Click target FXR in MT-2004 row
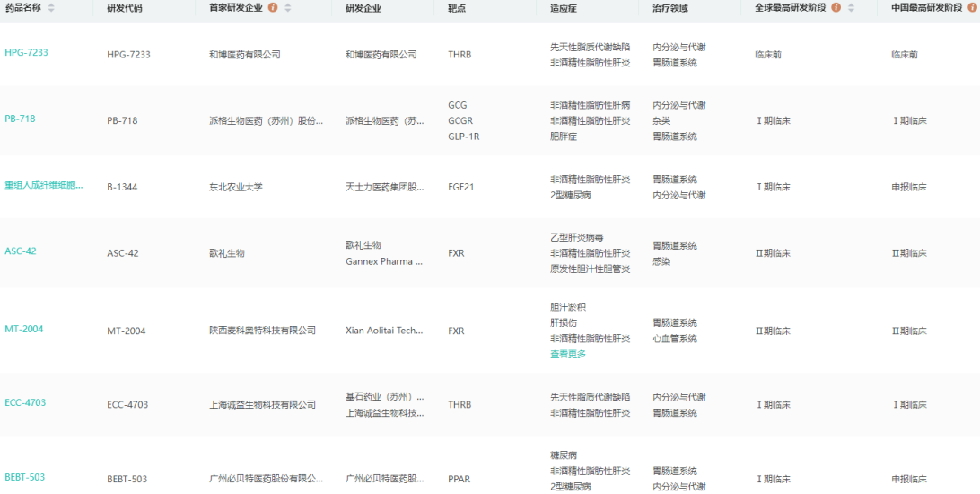The width and height of the screenshot is (980, 494). click(x=456, y=331)
